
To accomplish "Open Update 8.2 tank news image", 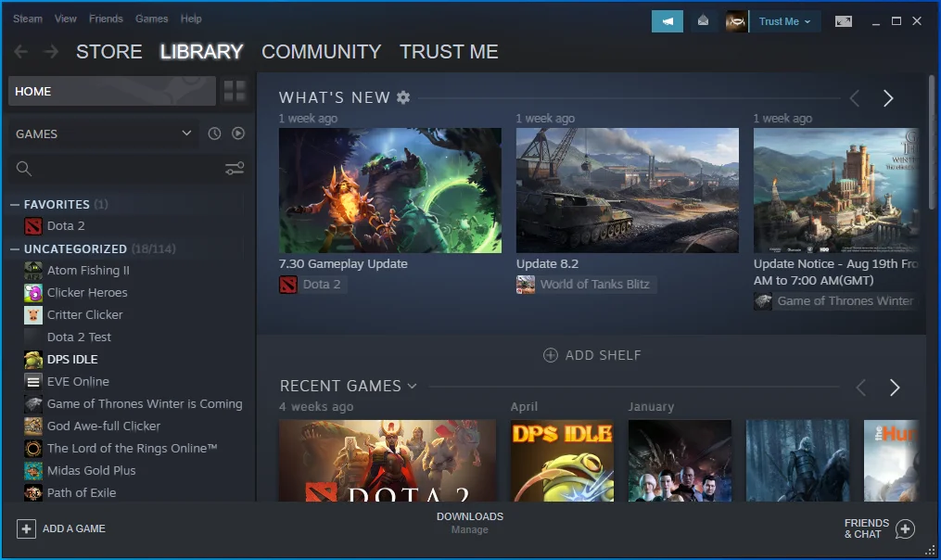I will point(627,190).
